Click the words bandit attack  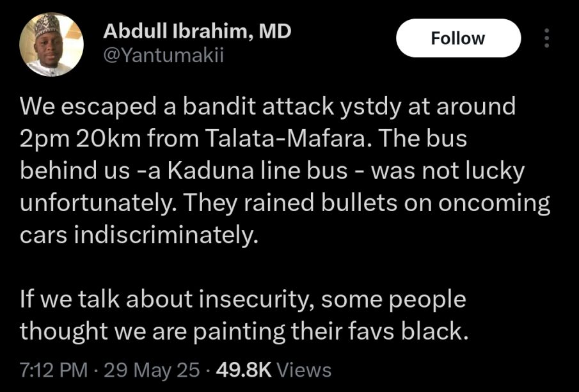(258, 106)
